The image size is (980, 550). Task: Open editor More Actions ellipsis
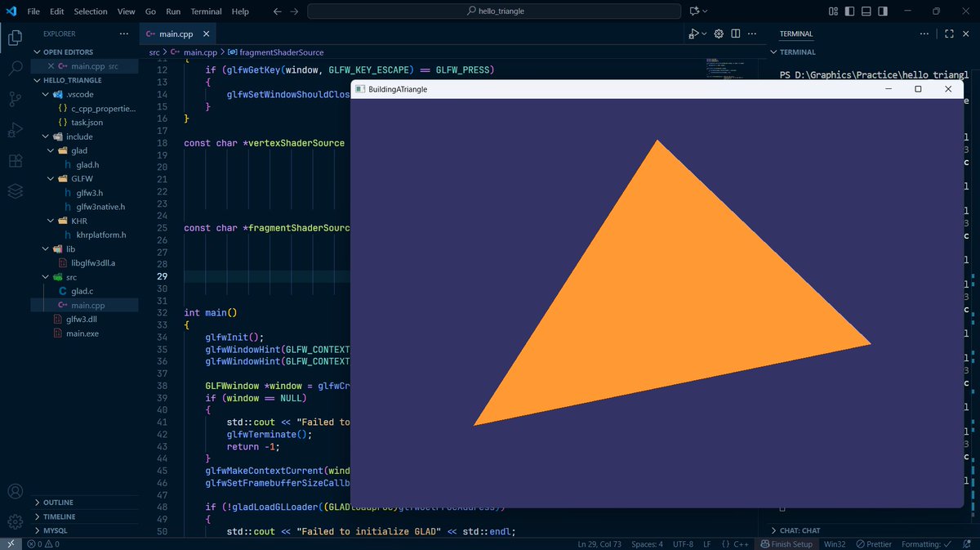(x=752, y=34)
